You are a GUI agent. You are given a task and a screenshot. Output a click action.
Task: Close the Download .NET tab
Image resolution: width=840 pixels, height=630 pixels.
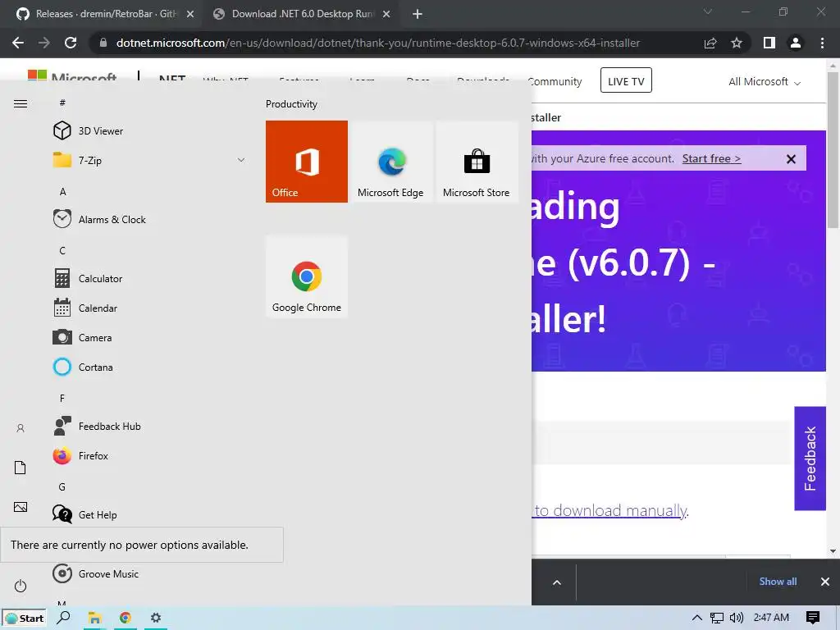(386, 15)
